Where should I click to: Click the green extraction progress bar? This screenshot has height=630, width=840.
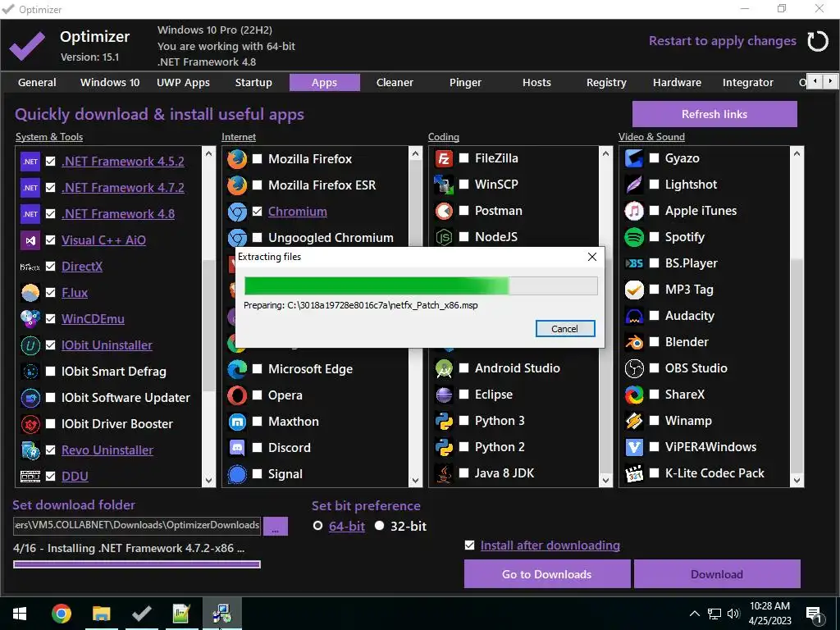click(x=421, y=285)
